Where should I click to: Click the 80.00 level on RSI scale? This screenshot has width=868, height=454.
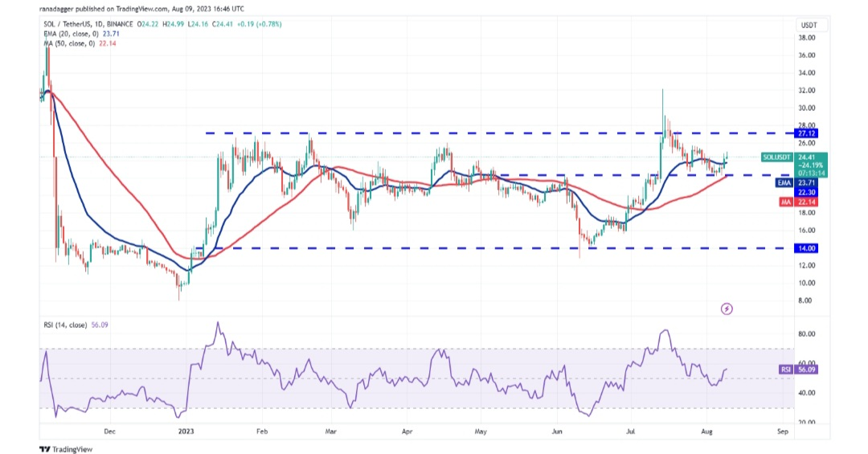click(x=807, y=333)
